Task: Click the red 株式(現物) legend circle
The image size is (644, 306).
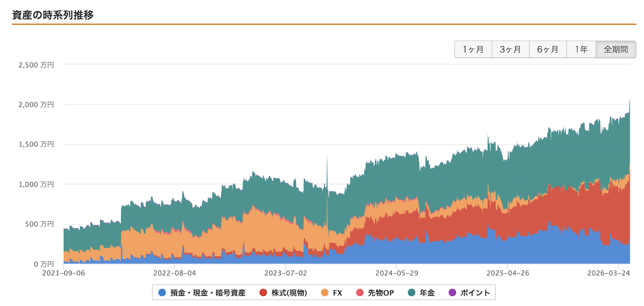Action: [263, 293]
